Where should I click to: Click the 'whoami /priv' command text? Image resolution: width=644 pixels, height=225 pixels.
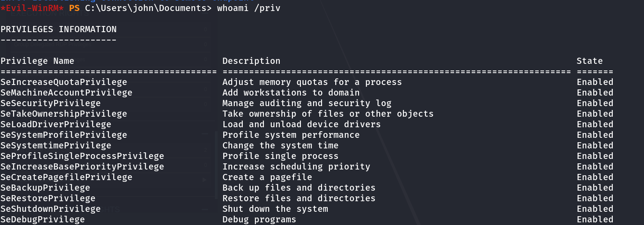[248, 8]
